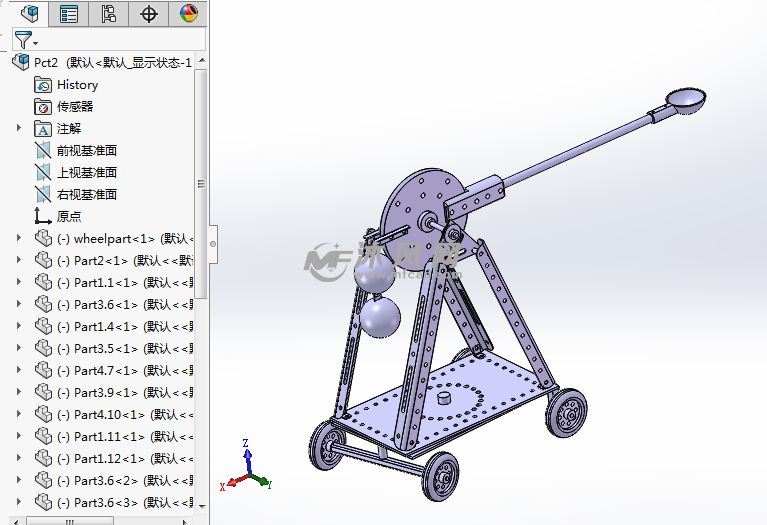Image resolution: width=767 pixels, height=525 pixels.
Task: Click the Part1.4<1> part icon
Action: (x=44, y=326)
